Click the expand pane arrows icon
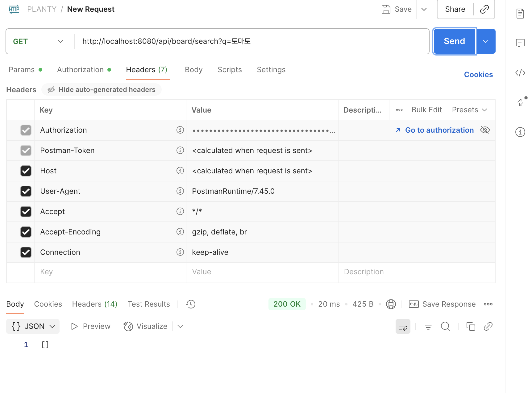 (x=521, y=102)
